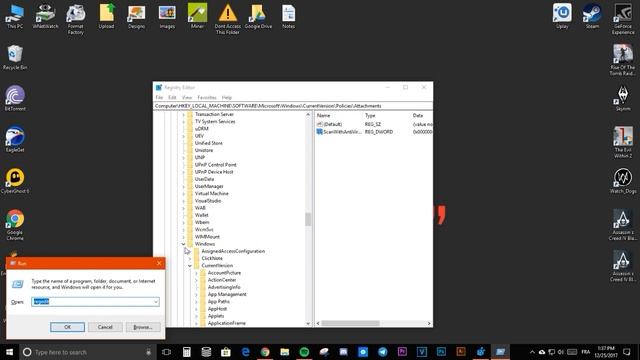
Task: Launch BitTorrent from the desktop
Action: 15,98
